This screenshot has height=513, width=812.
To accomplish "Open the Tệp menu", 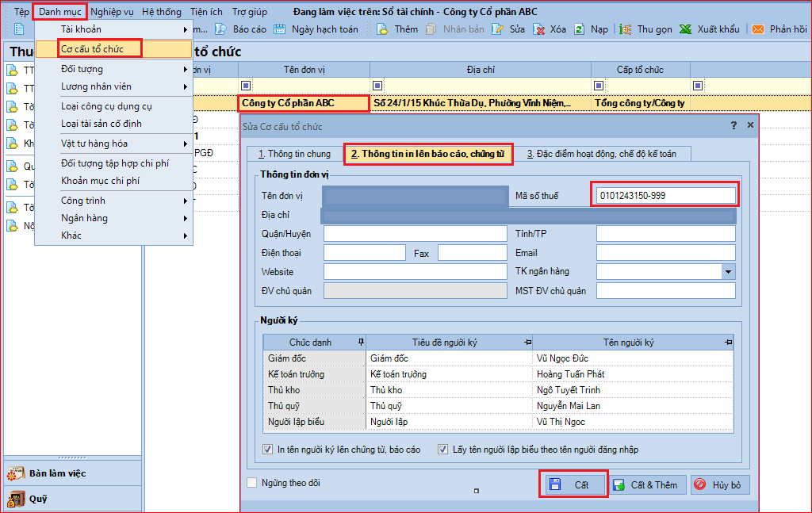I will coord(21,11).
